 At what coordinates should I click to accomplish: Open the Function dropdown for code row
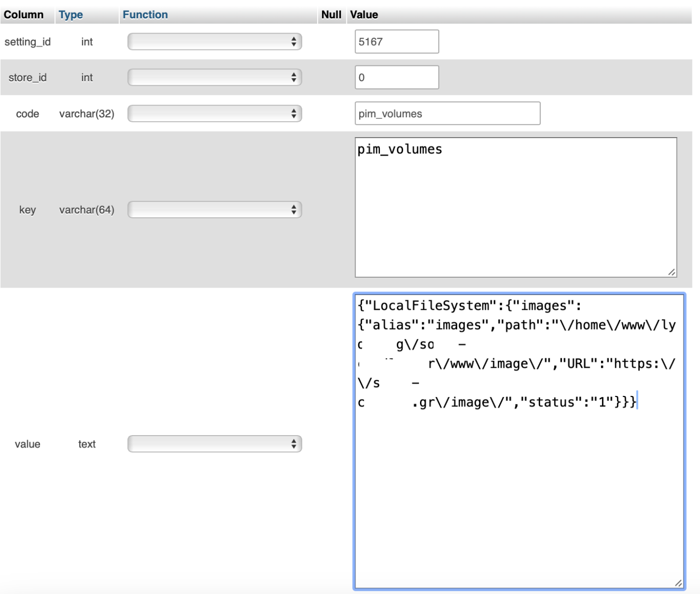pyautogui.click(x=215, y=114)
